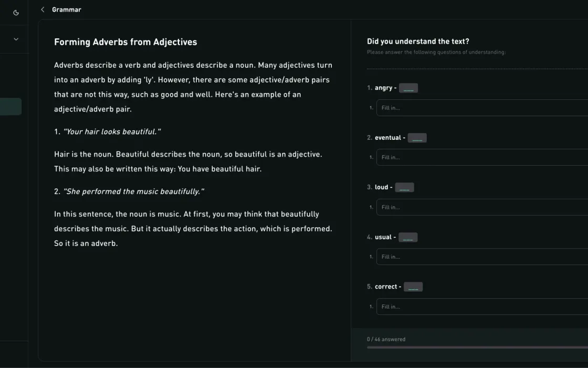Click the question word usual

click(x=383, y=237)
